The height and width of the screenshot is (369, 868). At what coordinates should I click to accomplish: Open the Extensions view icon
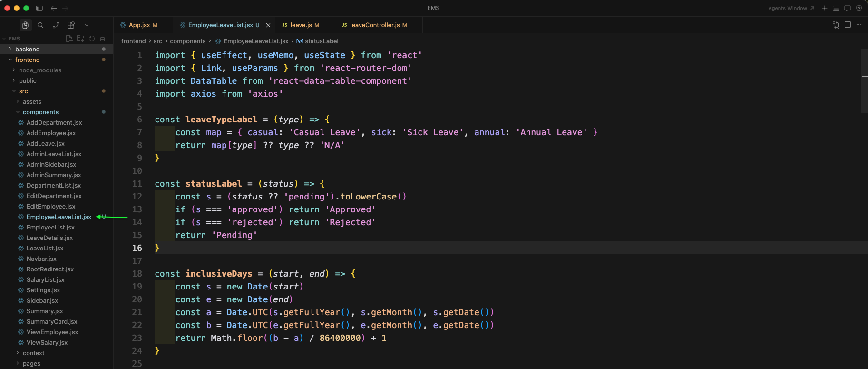pyautogui.click(x=71, y=25)
